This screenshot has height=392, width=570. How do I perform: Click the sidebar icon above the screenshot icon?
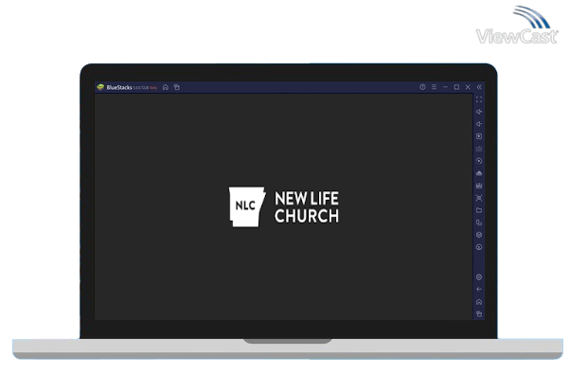pos(479,186)
